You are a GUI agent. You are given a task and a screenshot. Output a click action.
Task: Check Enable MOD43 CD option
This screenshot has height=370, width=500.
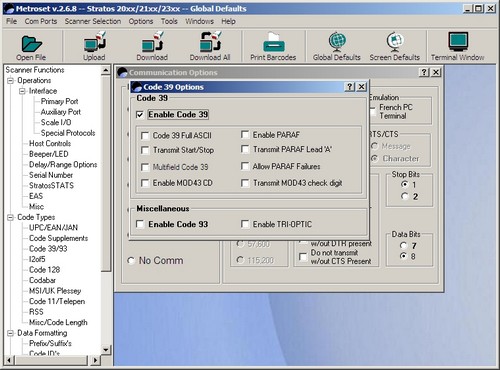145,183
